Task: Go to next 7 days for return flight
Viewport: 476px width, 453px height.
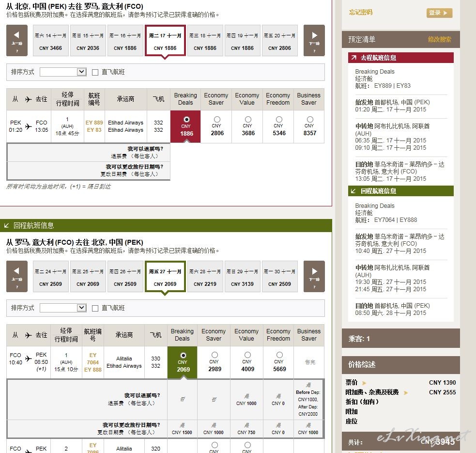Action: click(x=314, y=276)
